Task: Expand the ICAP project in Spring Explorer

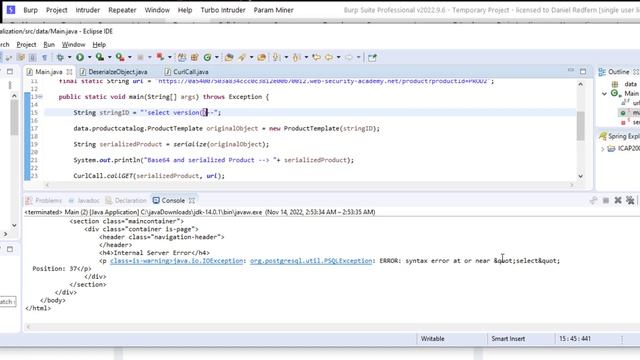Action: (x=602, y=149)
